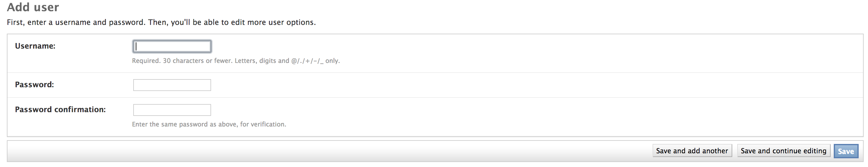Click the Password confirmation: label
This screenshot has width=868, height=167.
pyautogui.click(x=60, y=110)
